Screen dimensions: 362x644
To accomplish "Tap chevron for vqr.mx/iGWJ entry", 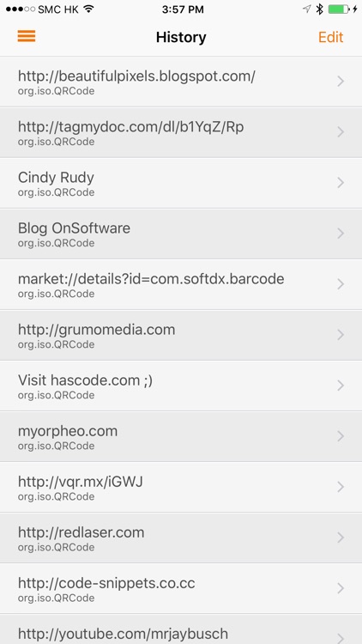I will coord(341,487).
